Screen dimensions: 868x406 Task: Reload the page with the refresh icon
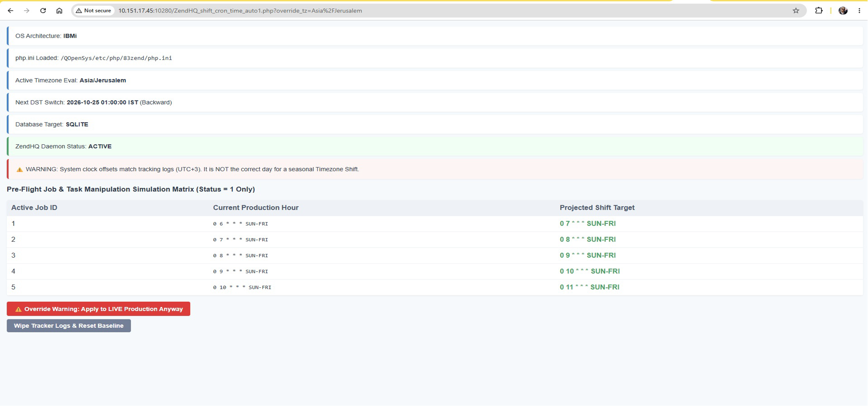[43, 11]
